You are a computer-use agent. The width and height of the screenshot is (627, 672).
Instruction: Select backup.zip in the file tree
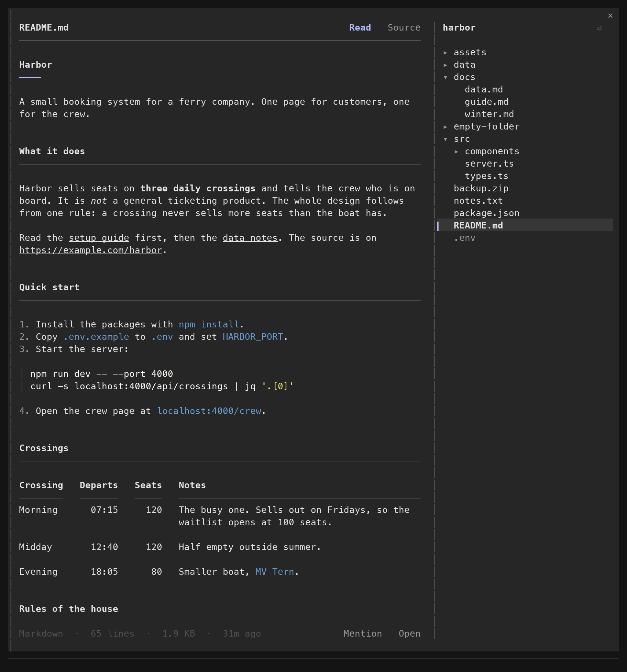tap(481, 189)
